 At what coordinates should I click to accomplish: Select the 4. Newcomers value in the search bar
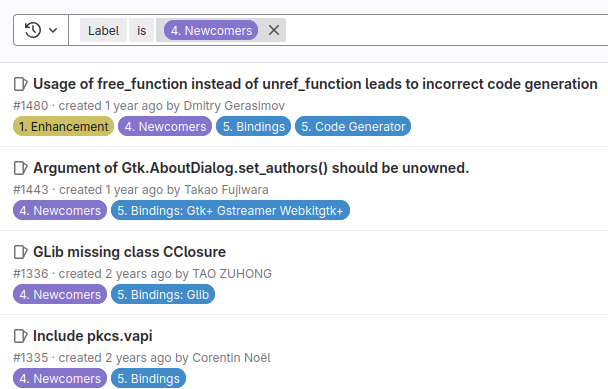(x=211, y=30)
